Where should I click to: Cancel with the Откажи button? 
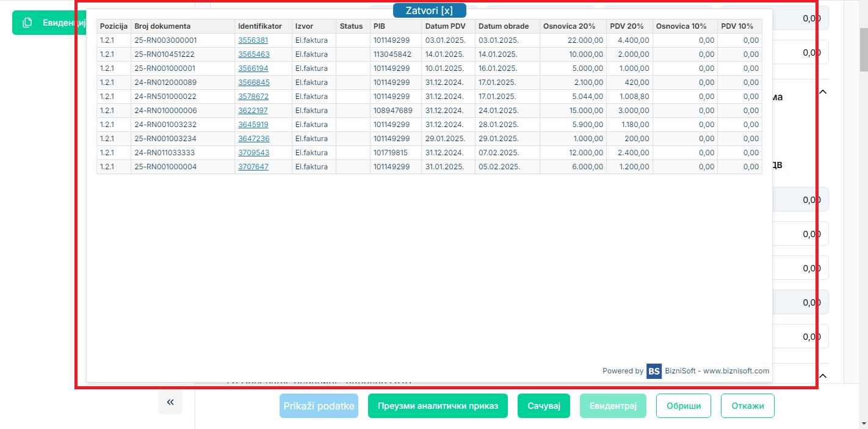747,406
